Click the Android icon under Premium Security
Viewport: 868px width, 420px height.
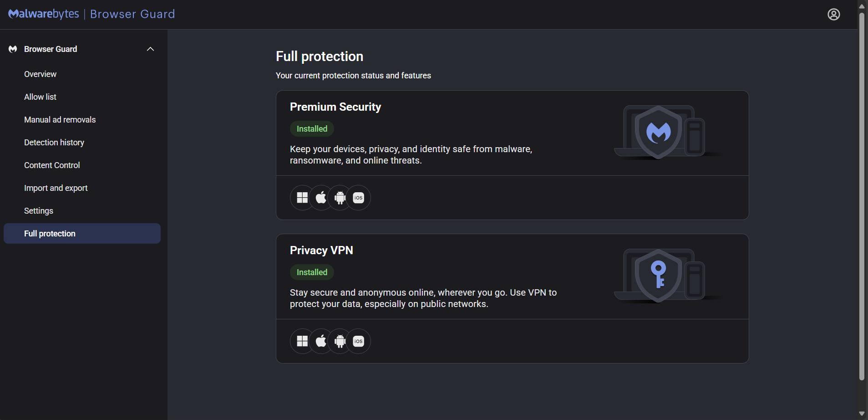click(x=340, y=198)
